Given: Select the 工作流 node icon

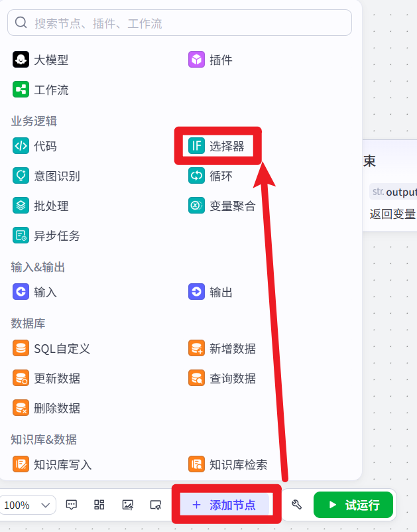Looking at the screenshot, I should (x=21, y=90).
